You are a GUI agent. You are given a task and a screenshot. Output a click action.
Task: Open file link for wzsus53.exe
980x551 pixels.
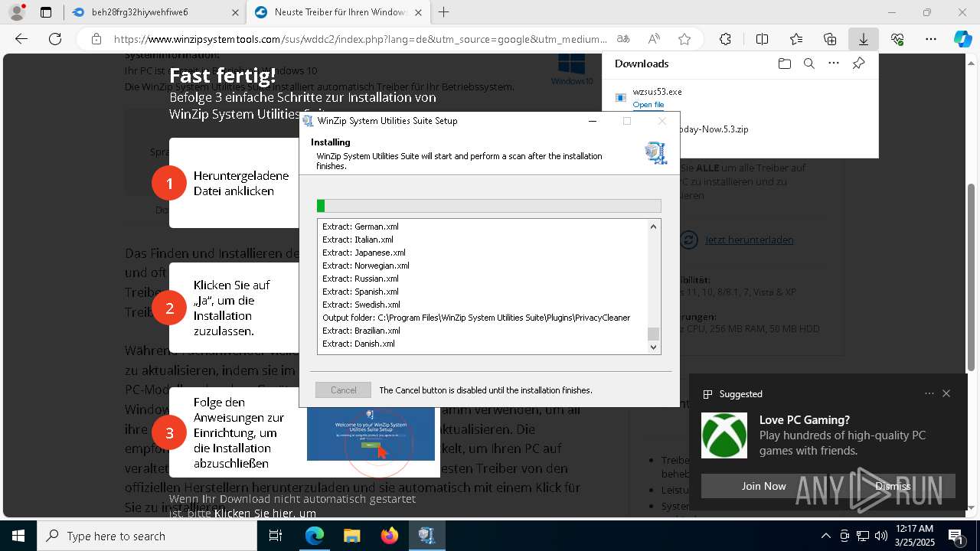[648, 105]
